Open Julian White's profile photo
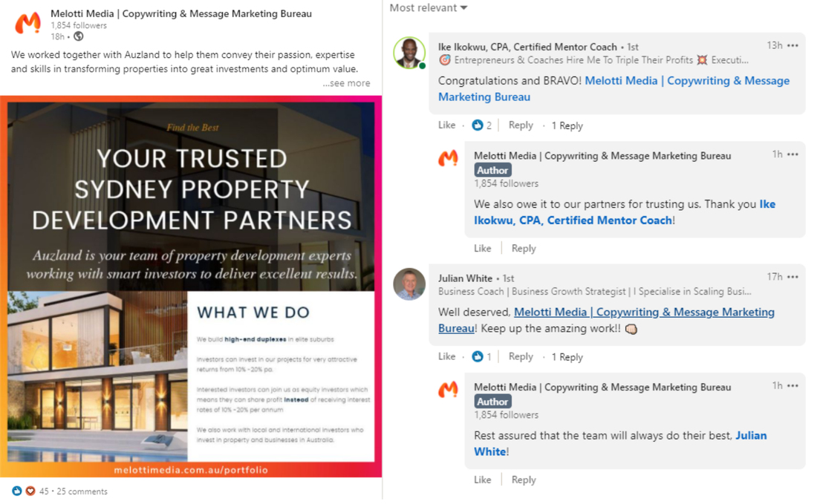 coord(409,284)
